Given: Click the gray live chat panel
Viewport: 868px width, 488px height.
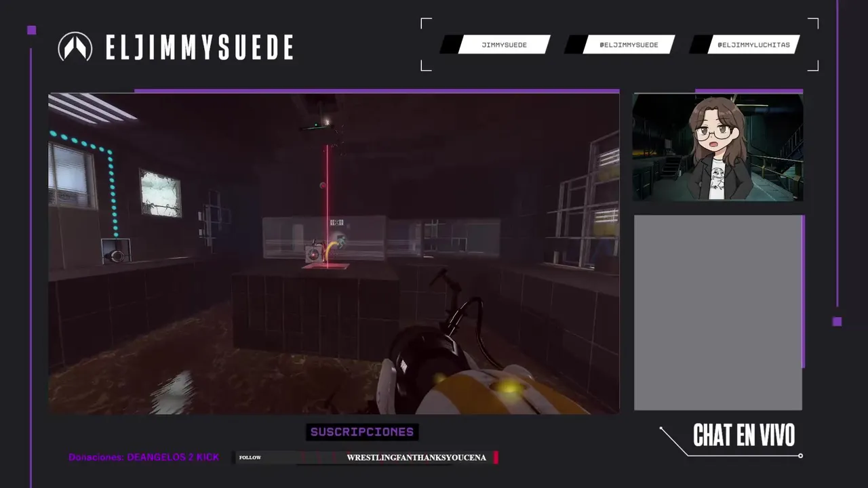Looking at the screenshot, I should point(718,312).
